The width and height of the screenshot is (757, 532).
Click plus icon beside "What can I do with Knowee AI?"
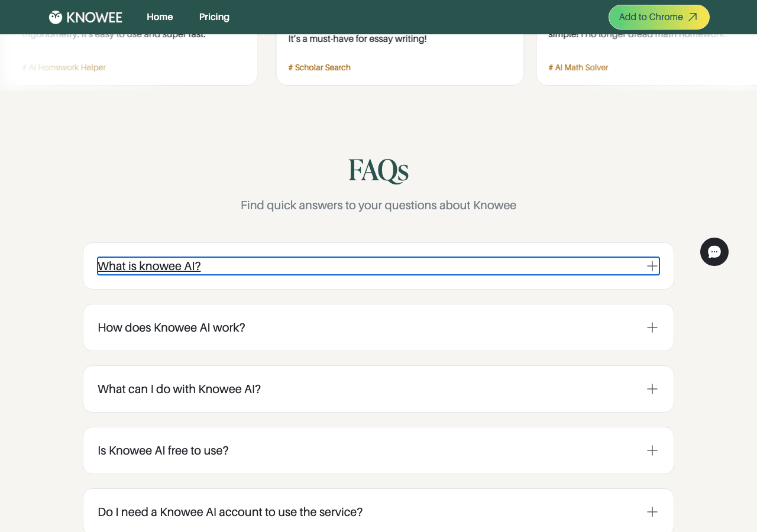(652, 389)
